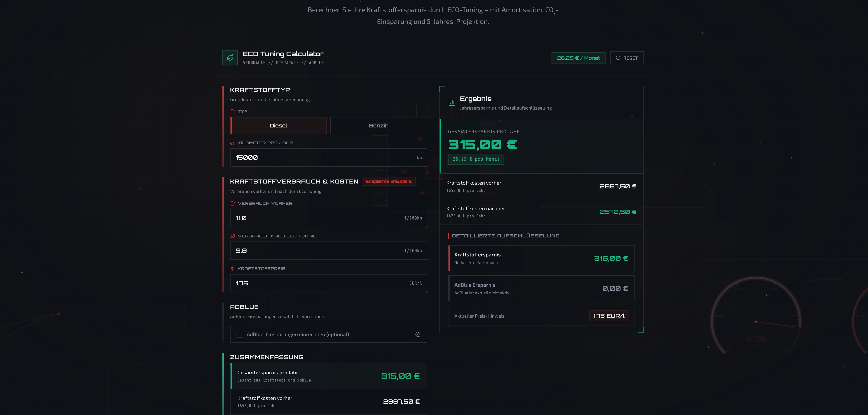This screenshot has width=868, height=415.
Task: Click DETAILLIERTE AUFSCHLÜSSELUNG heading
Action: click(505, 236)
